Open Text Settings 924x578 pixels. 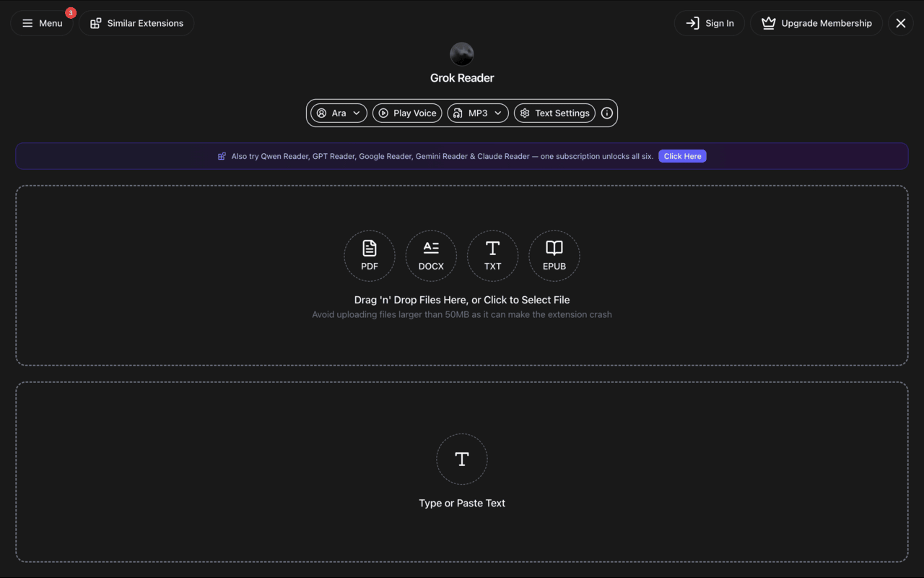pyautogui.click(x=554, y=113)
